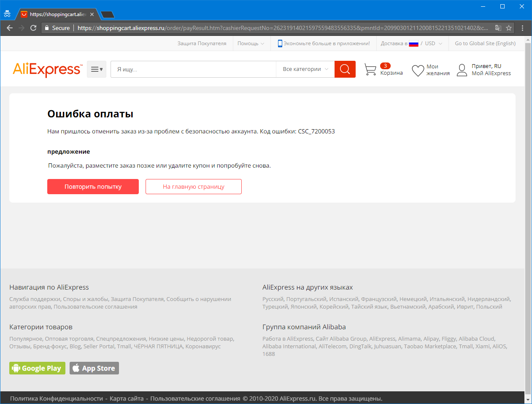The image size is (532, 404).
Task: Click the App Store badge
Action: pos(94,368)
